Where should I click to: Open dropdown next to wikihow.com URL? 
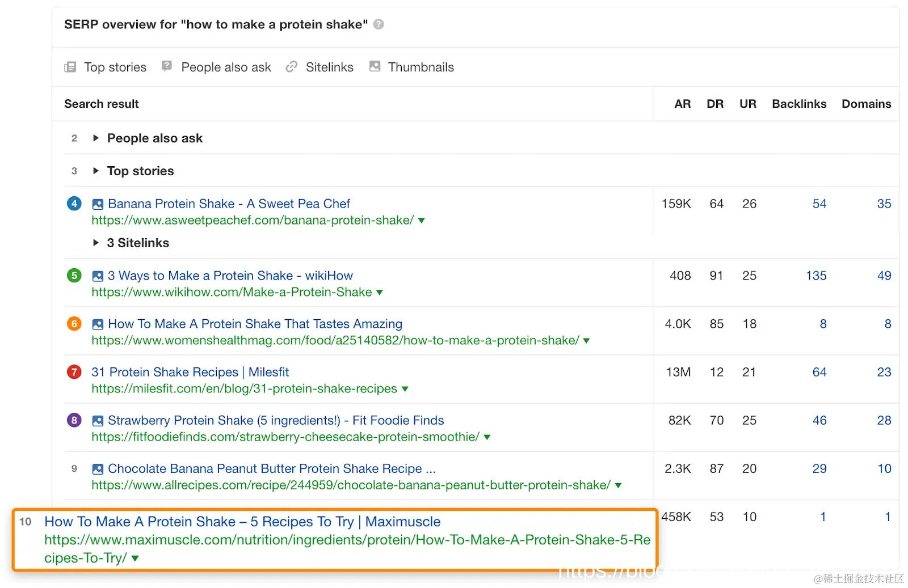pyautogui.click(x=380, y=293)
